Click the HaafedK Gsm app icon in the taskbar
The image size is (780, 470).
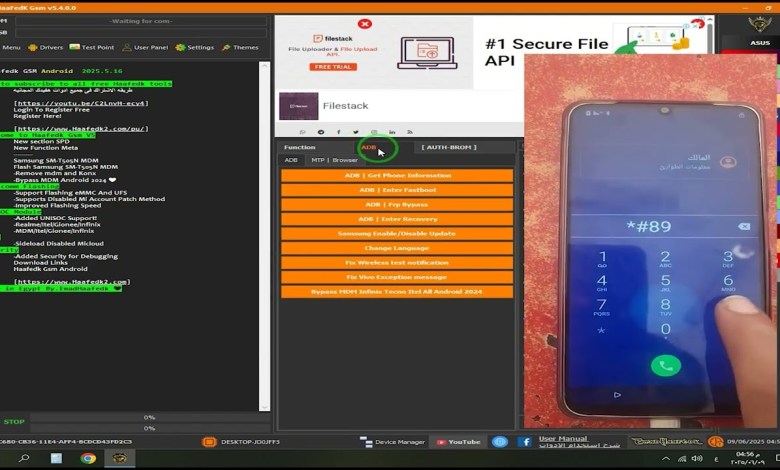(119, 458)
